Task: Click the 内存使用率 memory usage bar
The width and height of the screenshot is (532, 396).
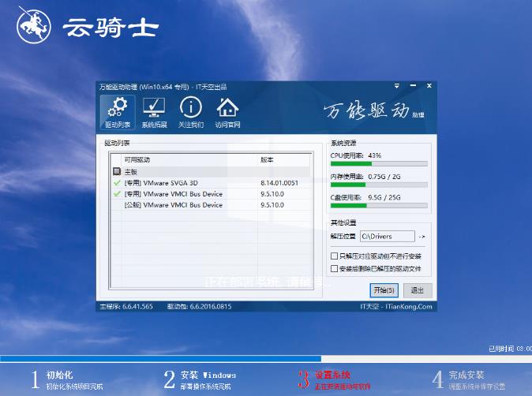Action: pos(379,185)
